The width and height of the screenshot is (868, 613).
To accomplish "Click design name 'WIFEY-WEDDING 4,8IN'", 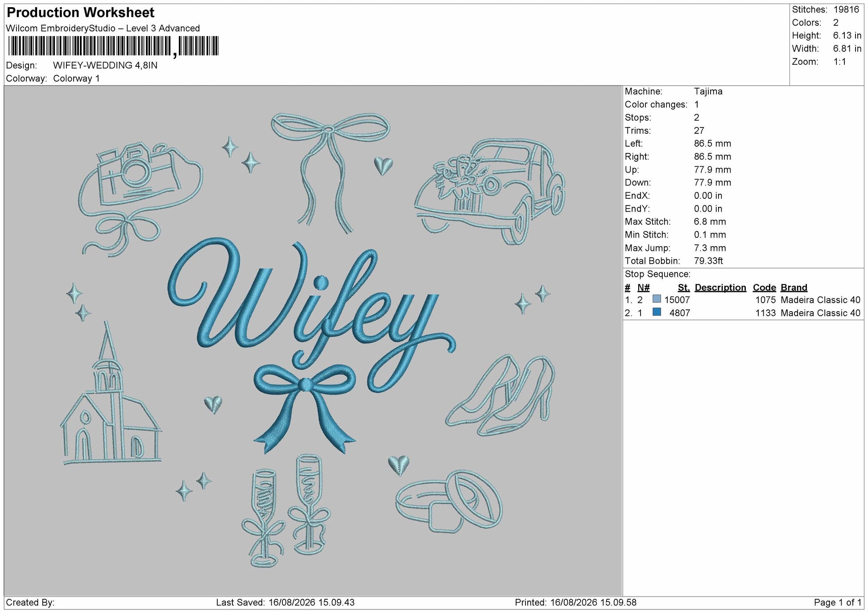I will 105,65.
